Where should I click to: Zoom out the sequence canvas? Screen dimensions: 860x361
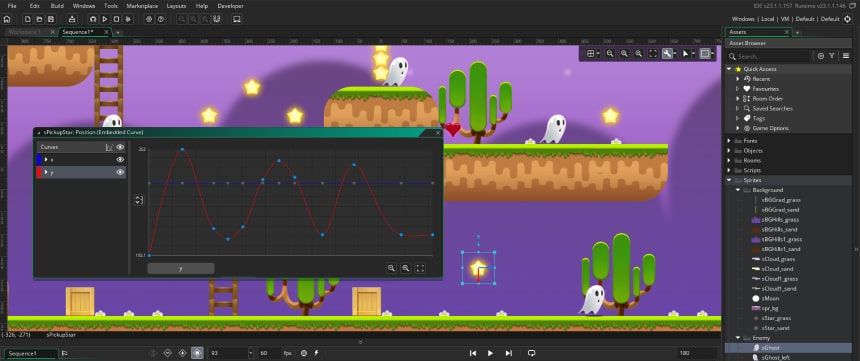tap(610, 53)
